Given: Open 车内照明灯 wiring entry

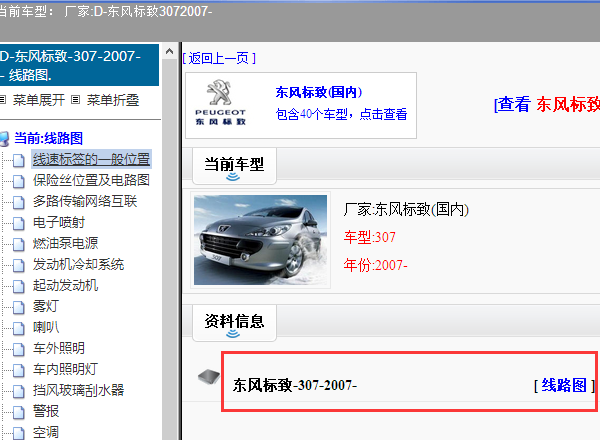Looking at the screenshot, I should 65,370.
